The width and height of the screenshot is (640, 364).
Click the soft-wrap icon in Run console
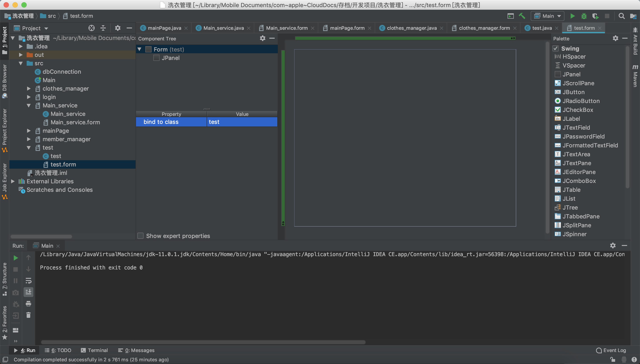(28, 281)
